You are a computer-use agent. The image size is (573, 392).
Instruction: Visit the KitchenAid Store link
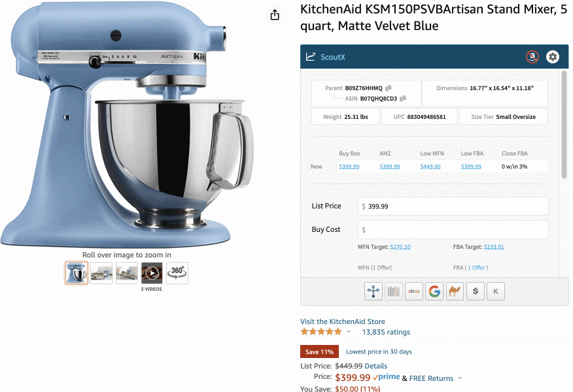tap(342, 321)
